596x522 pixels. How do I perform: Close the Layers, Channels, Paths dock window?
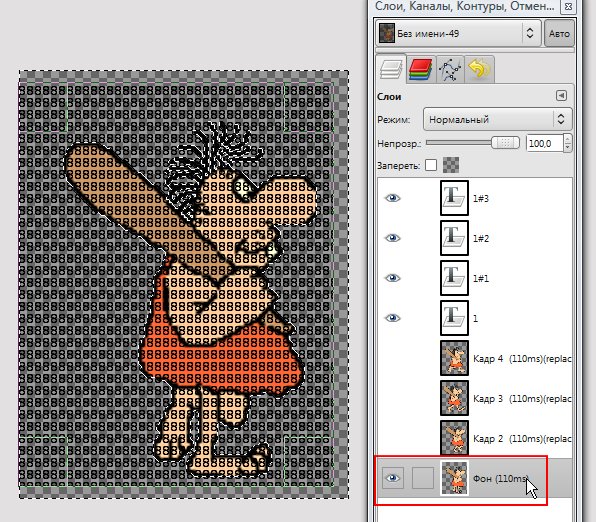click(x=568, y=6)
